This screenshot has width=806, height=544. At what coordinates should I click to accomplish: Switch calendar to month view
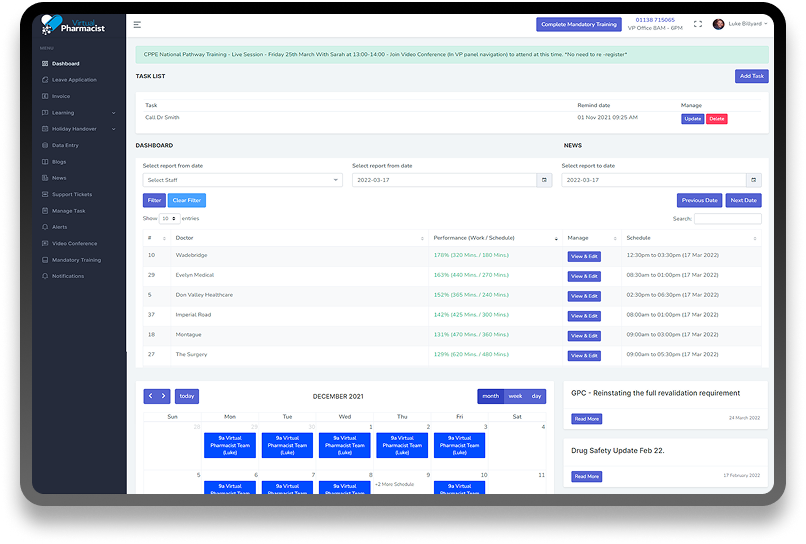490,396
